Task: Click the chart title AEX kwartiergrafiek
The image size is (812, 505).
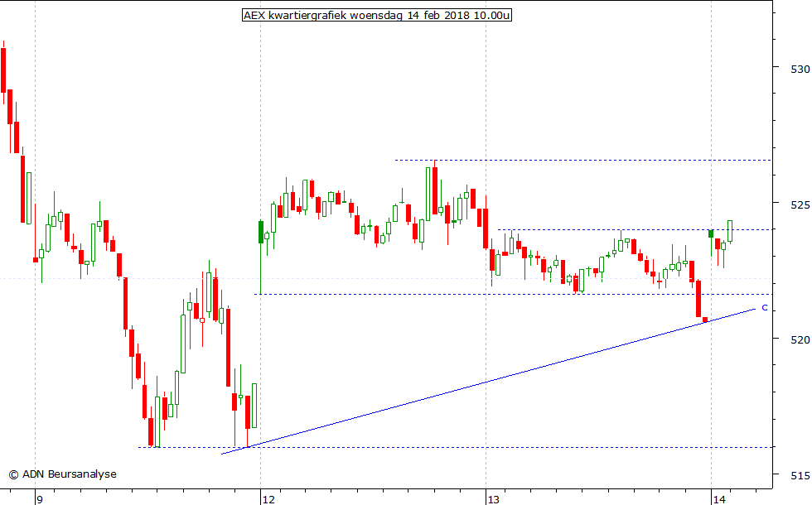Action: pos(376,15)
